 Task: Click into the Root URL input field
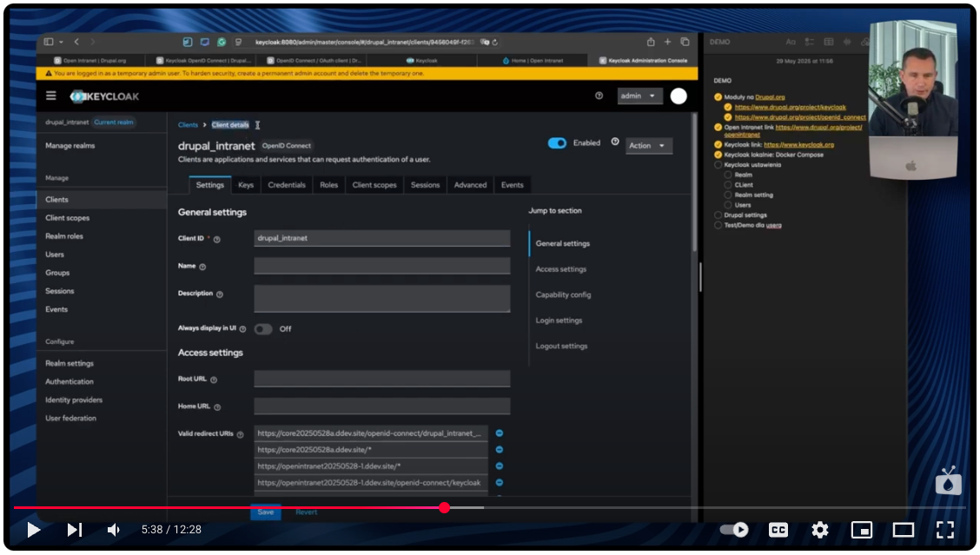[x=382, y=379]
